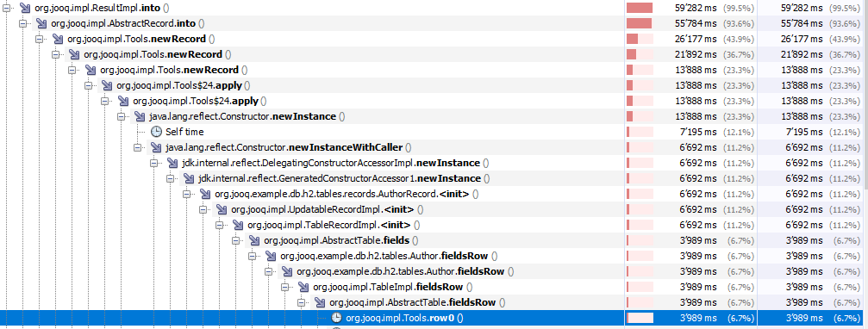This screenshot has height=329, width=868.
Task: Click the method icon beside AbstractTable.fieldsRow
Action: [x=320, y=302]
